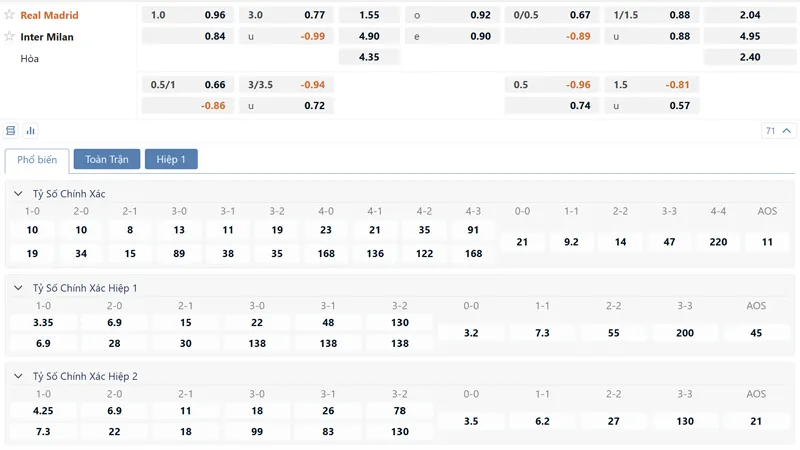
Task: Choose odd total odds 0.92
Action: (452, 15)
